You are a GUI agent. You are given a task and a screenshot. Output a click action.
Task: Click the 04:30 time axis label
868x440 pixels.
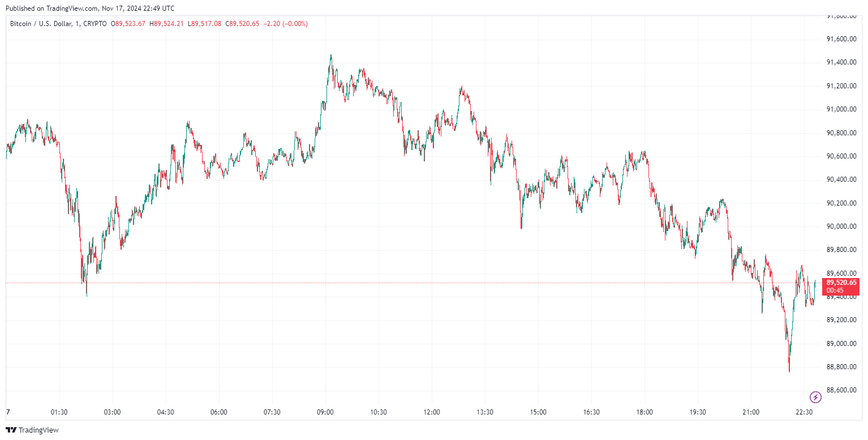pyautogui.click(x=165, y=412)
